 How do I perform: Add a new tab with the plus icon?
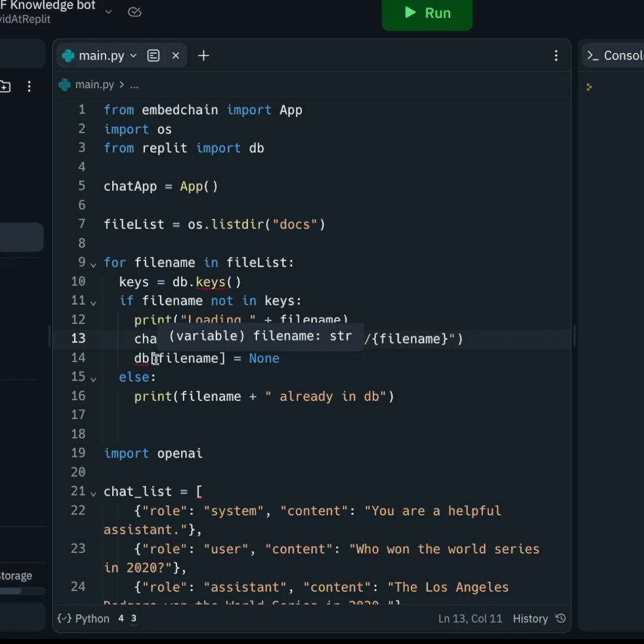[203, 55]
